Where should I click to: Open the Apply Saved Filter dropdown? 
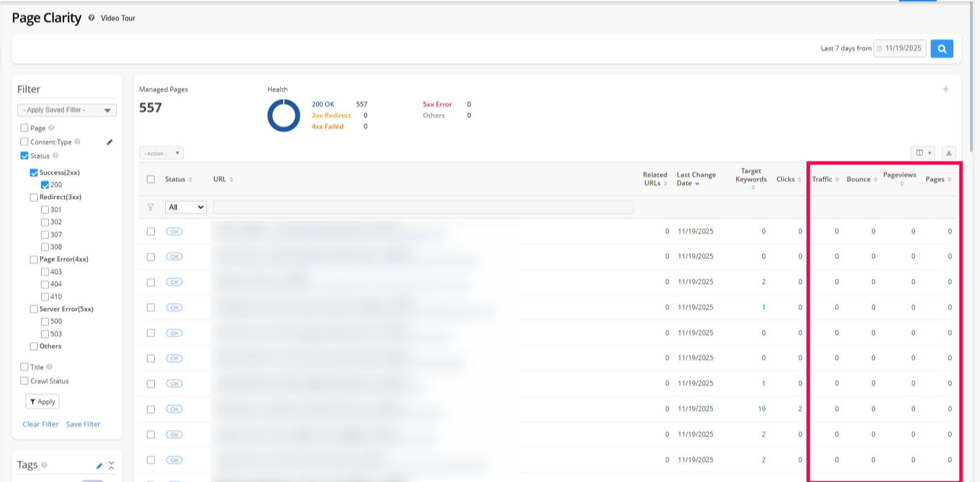point(67,110)
